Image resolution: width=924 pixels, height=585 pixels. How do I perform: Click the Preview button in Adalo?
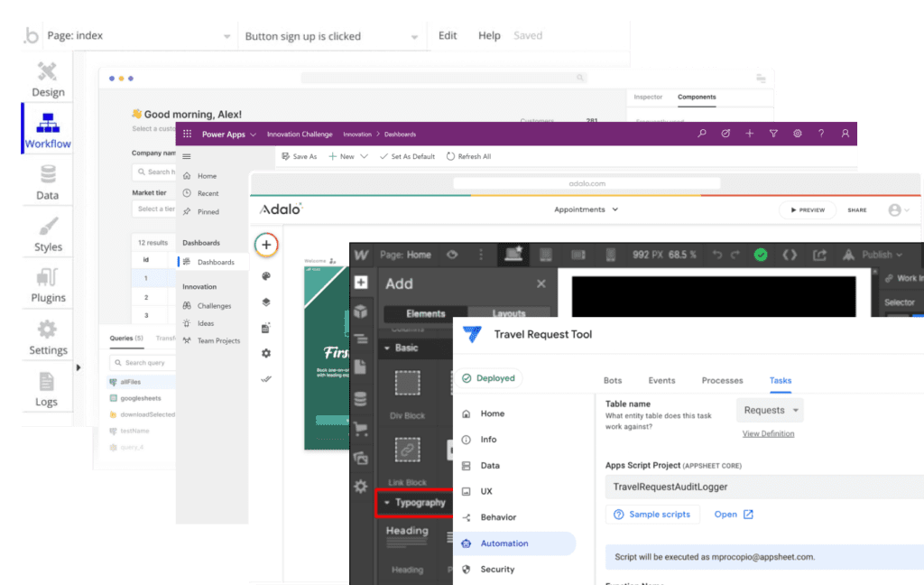(808, 210)
